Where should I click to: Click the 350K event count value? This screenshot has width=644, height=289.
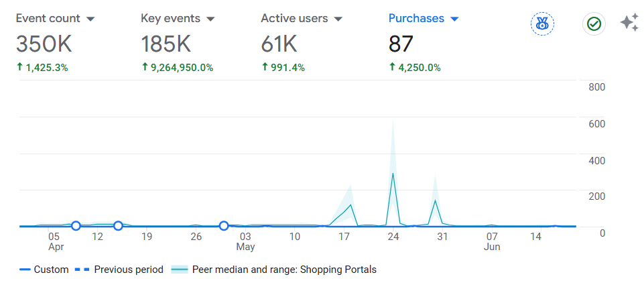[44, 44]
